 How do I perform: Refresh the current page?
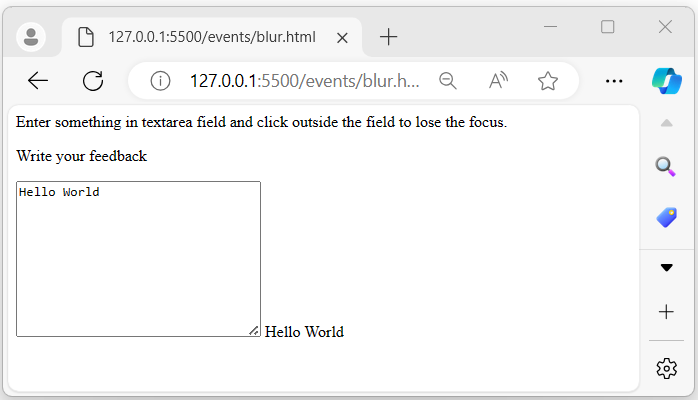[93, 81]
